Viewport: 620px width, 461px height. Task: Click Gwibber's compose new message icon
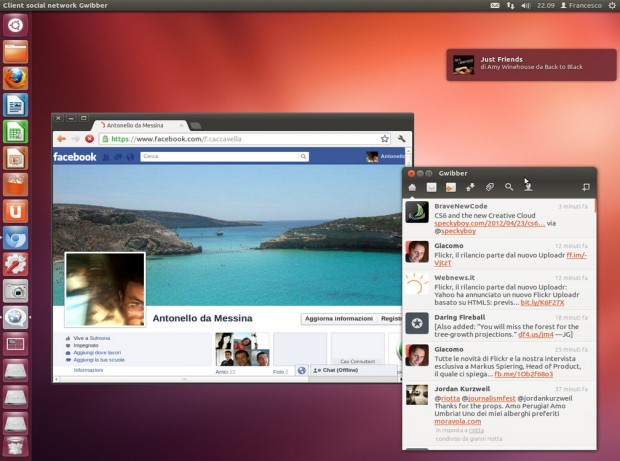pyautogui.click(x=586, y=187)
